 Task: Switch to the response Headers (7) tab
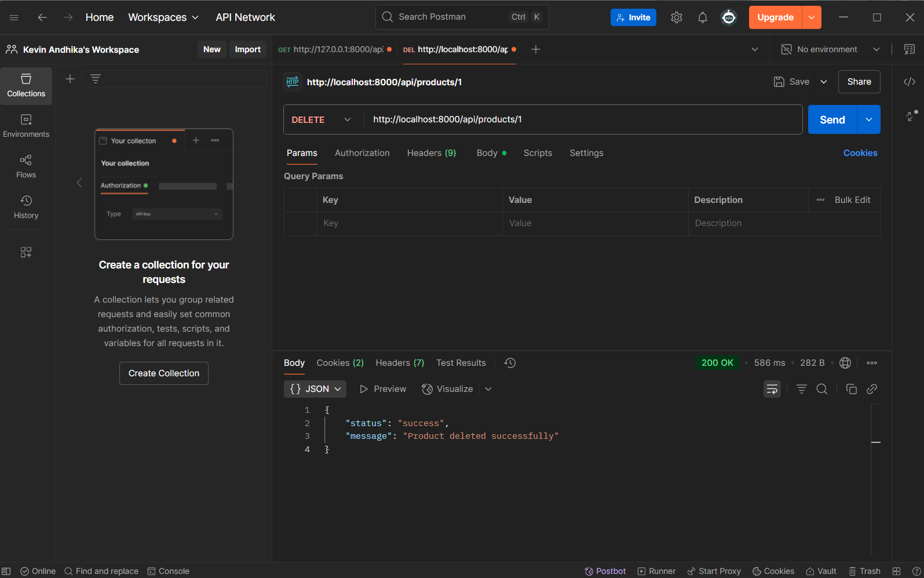point(400,363)
